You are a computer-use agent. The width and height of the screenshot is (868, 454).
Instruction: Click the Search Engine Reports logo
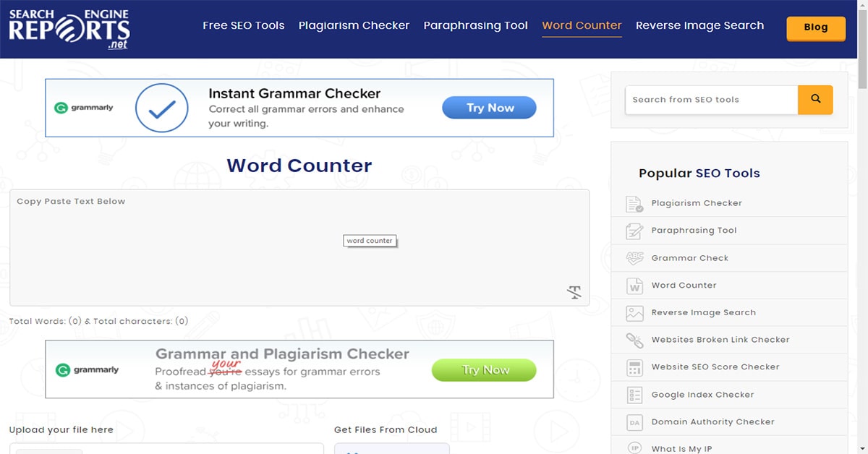(x=69, y=29)
